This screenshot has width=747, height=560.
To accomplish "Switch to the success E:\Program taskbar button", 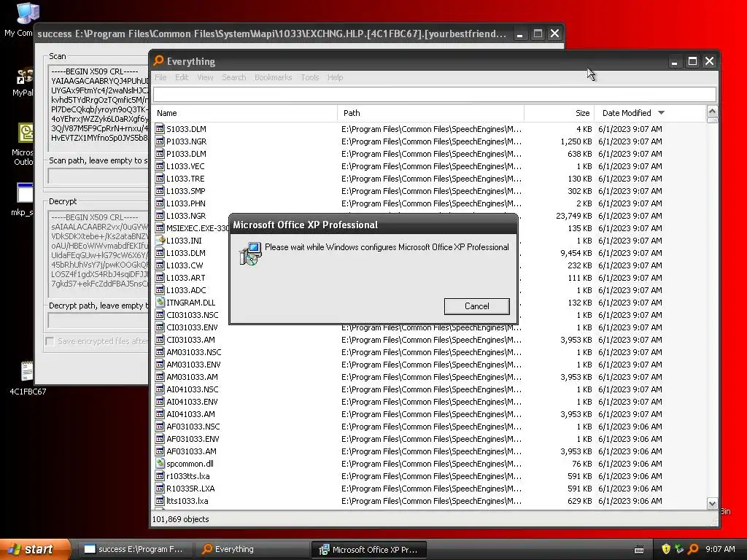I will (x=134, y=549).
